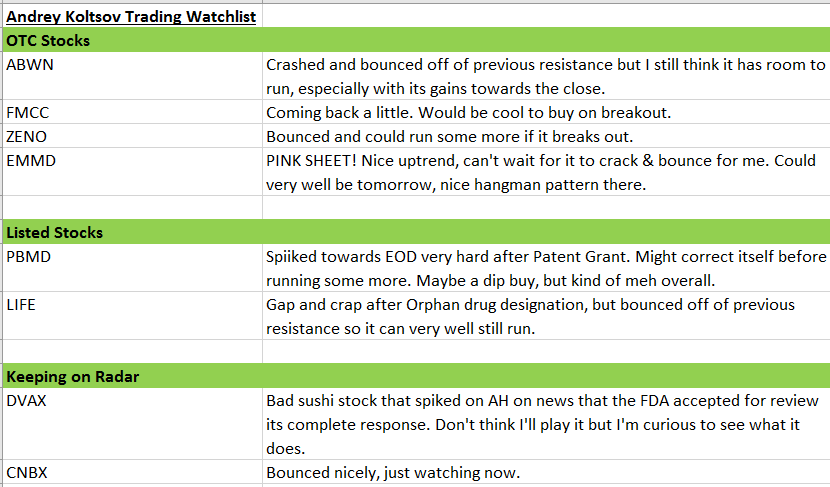
Task: Click the Orphan drug designation comment cell
Action: click(545, 316)
